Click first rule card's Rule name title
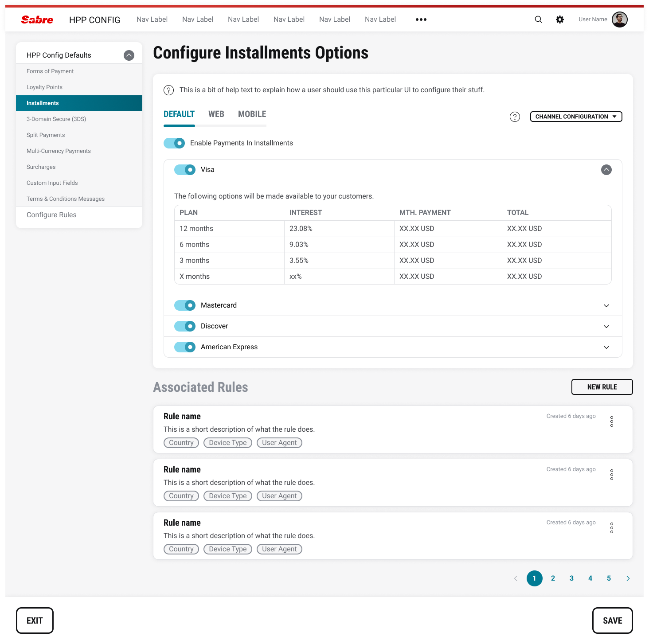 point(182,417)
